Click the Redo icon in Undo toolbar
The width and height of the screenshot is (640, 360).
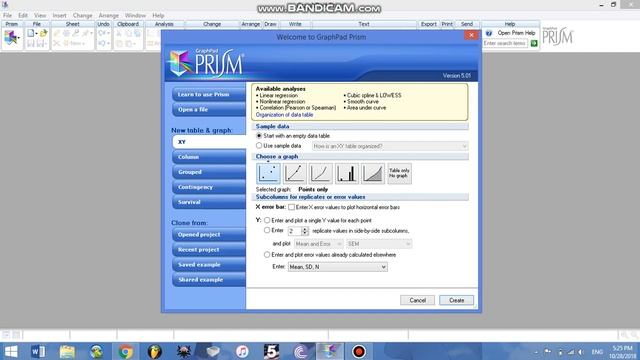click(102, 43)
